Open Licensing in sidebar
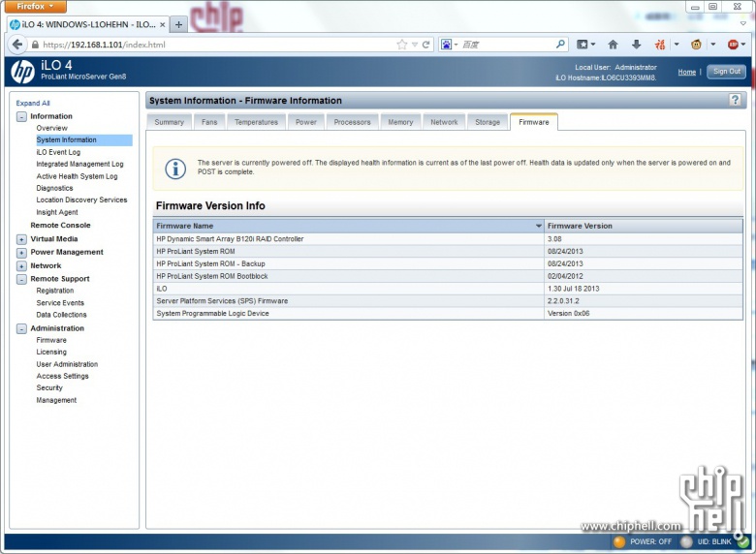756x554 pixels. 51,353
